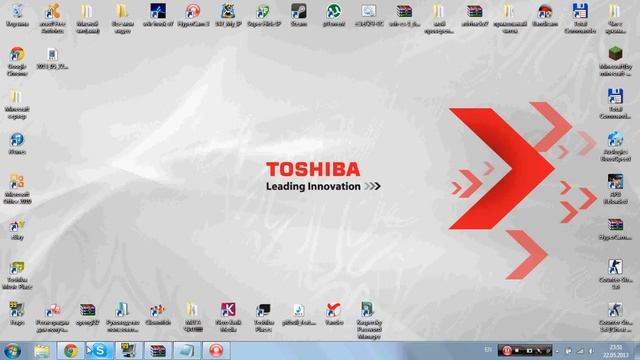
Task: Open the Google Chrome desktop shortcut
Action: pyautogui.click(x=17, y=61)
